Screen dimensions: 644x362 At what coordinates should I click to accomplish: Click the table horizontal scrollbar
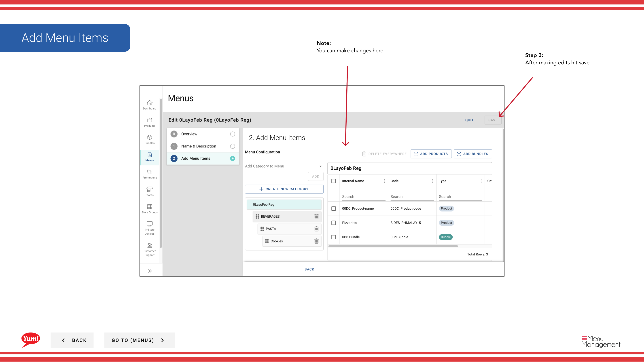point(393,246)
